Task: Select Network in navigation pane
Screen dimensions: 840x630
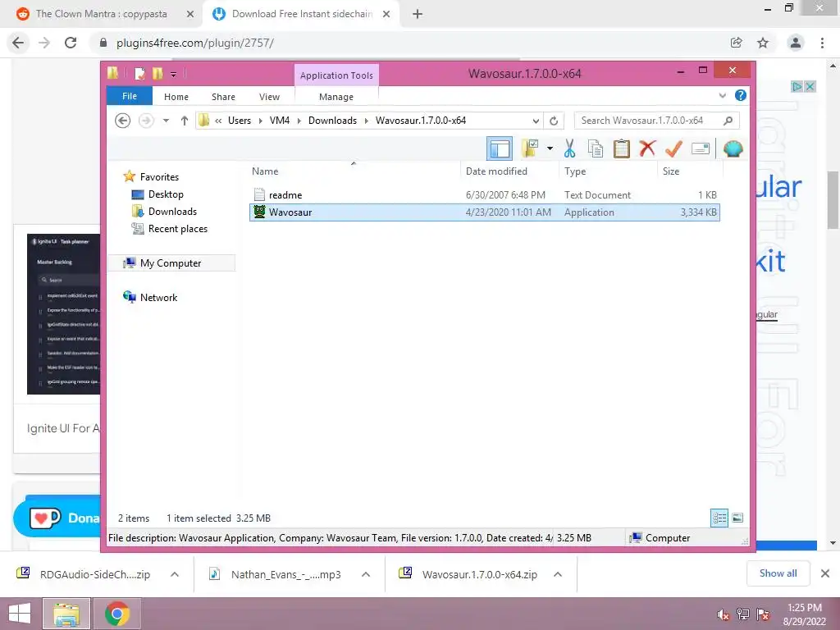Action: (158, 297)
